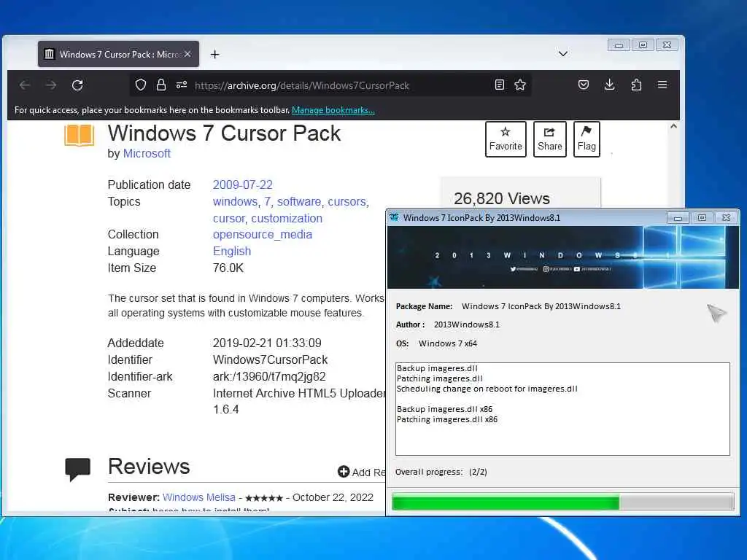Click the 'Patching imageres.dll x86' log line
Viewport: 747px width, 560px height.
(x=447, y=419)
